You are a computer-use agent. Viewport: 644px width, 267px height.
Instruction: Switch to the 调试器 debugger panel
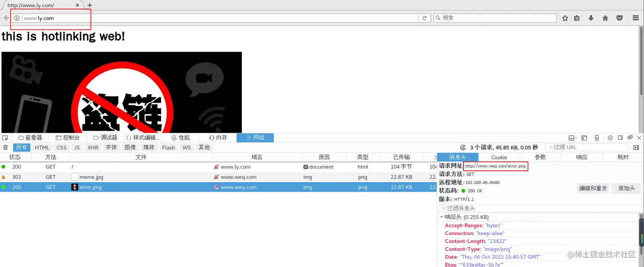click(x=105, y=138)
